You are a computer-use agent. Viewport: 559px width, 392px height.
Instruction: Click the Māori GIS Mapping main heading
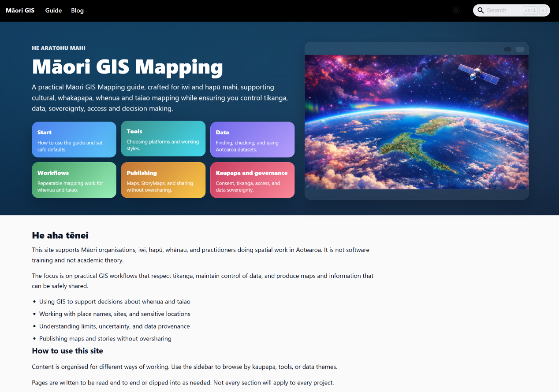point(127,67)
